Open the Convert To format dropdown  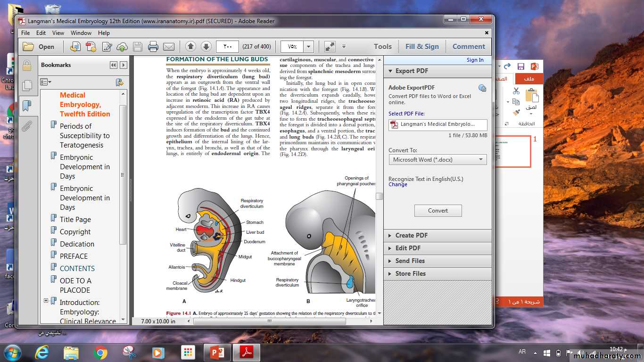point(438,160)
